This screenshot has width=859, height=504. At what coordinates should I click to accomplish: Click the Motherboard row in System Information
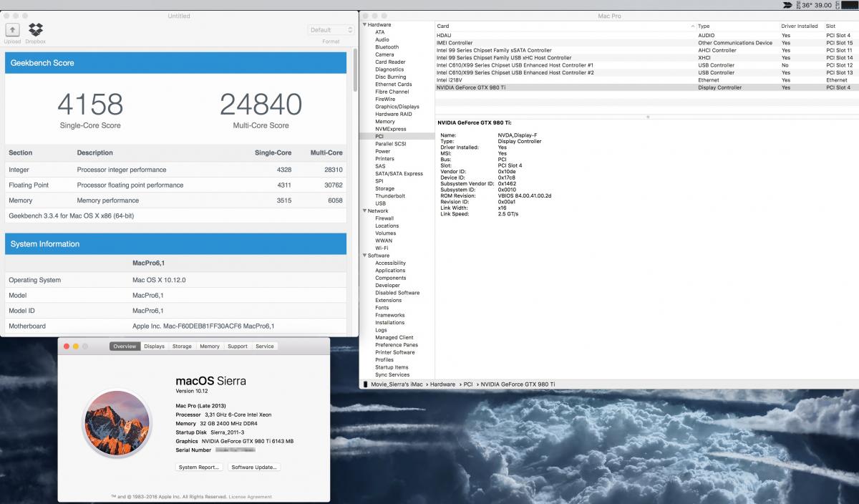click(176, 326)
